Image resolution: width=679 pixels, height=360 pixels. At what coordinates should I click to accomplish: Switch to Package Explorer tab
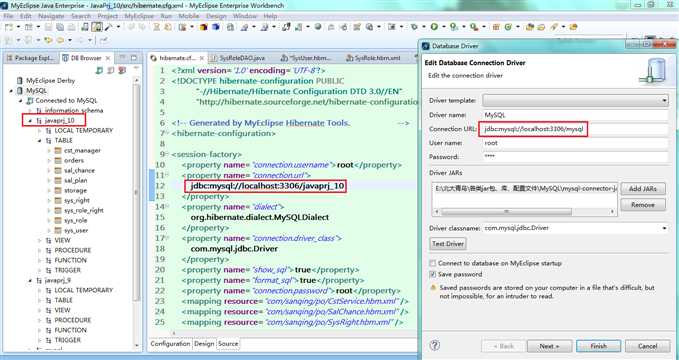pyautogui.click(x=30, y=58)
